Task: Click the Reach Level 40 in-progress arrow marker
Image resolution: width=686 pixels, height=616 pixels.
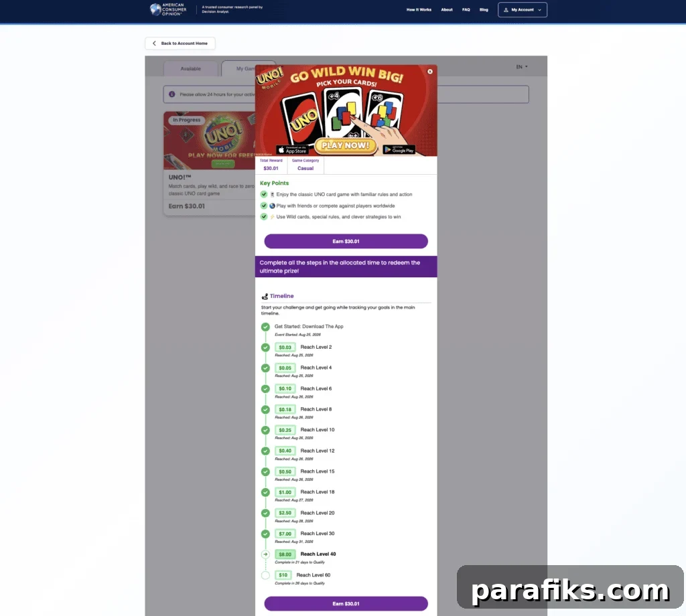Action: (265, 554)
